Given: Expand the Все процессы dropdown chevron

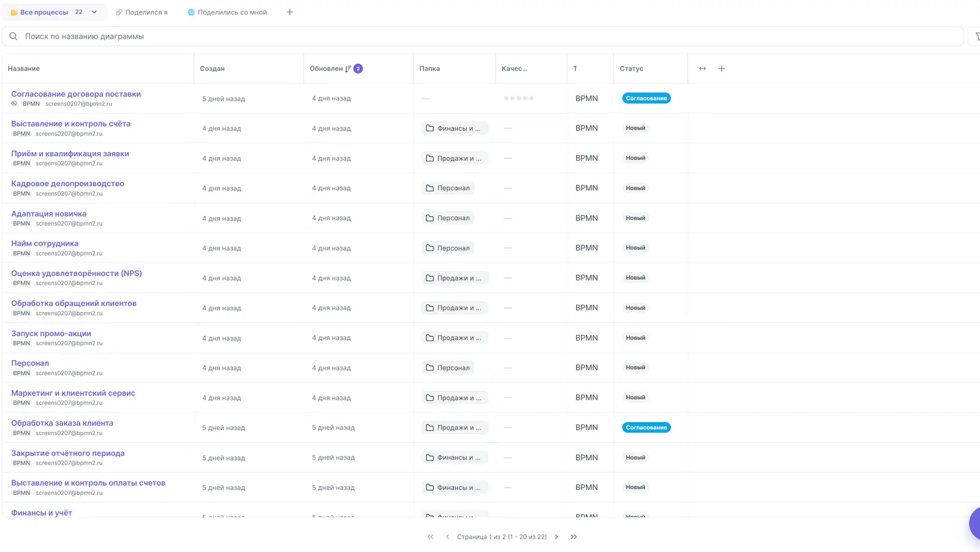Looking at the screenshot, I should tap(94, 12).
